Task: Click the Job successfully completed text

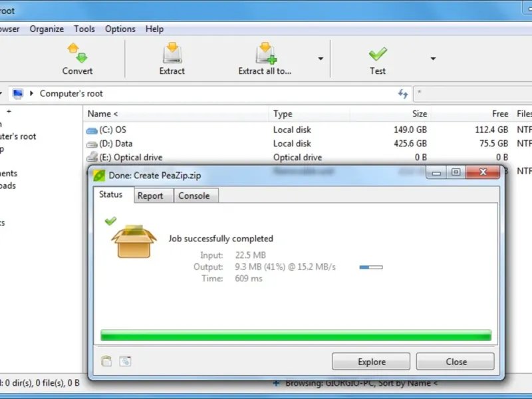Action: [x=221, y=239]
